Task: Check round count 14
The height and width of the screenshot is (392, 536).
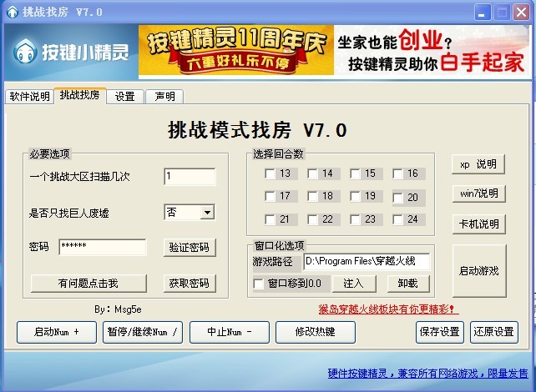Action: pos(312,173)
